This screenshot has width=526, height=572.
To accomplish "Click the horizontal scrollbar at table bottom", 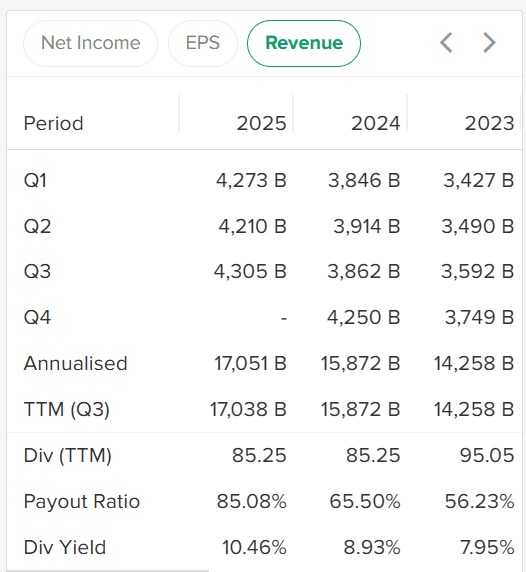I will pyautogui.click(x=108, y=571).
